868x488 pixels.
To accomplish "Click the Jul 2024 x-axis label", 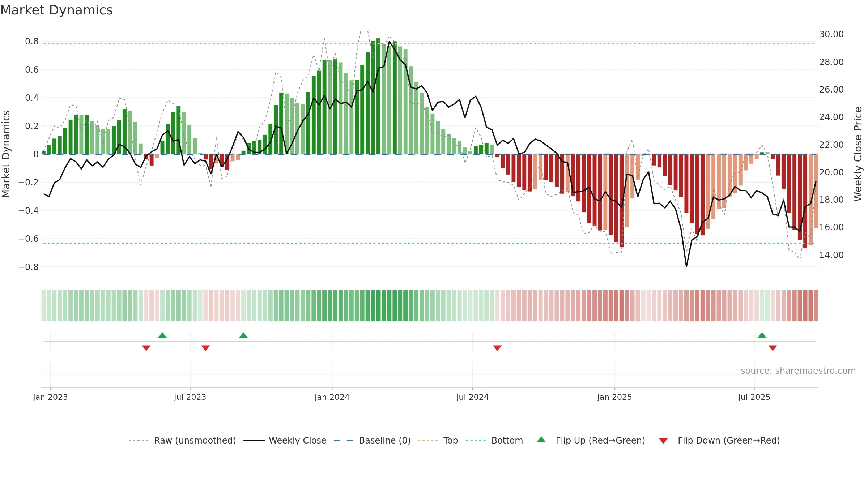I will point(472,397).
